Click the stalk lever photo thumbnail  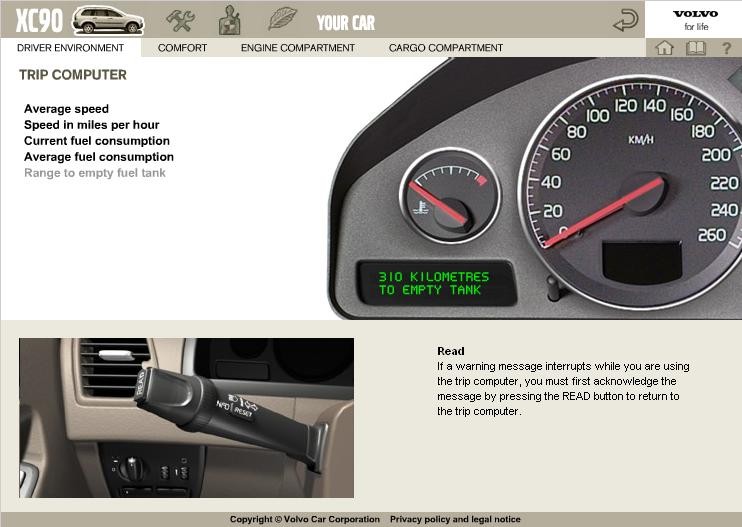tap(186, 418)
